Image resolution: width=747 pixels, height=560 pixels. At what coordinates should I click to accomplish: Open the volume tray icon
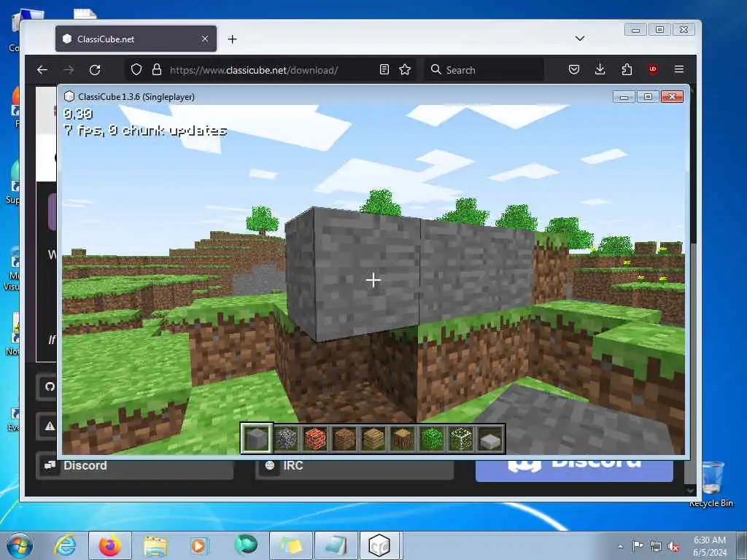[x=673, y=547]
